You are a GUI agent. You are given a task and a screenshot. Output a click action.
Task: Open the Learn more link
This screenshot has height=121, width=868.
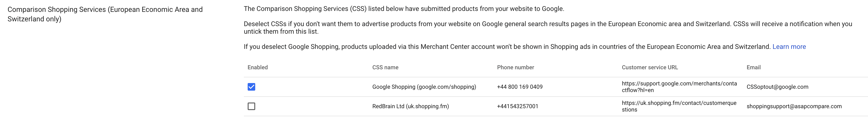point(789,47)
